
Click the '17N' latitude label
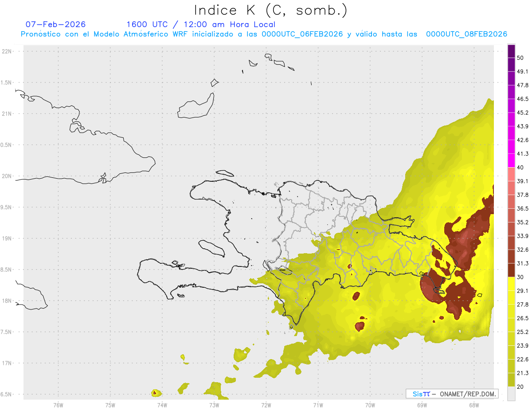click(x=7, y=363)
